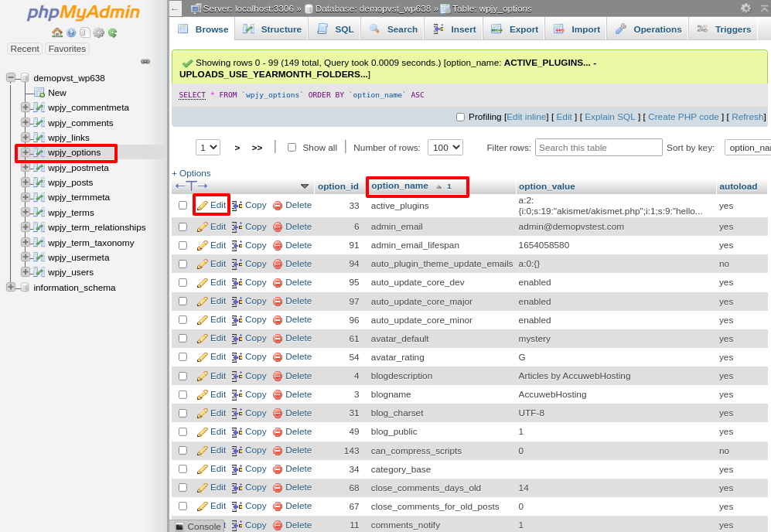Sort by the autoload column header
This screenshot has height=532, width=771.
[738, 186]
